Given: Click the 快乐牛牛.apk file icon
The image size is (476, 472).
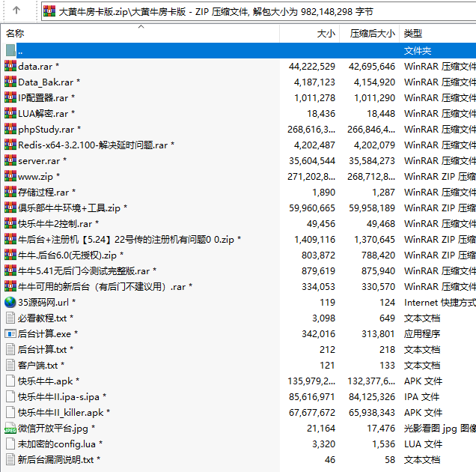Looking at the screenshot, I should click(x=10, y=381).
